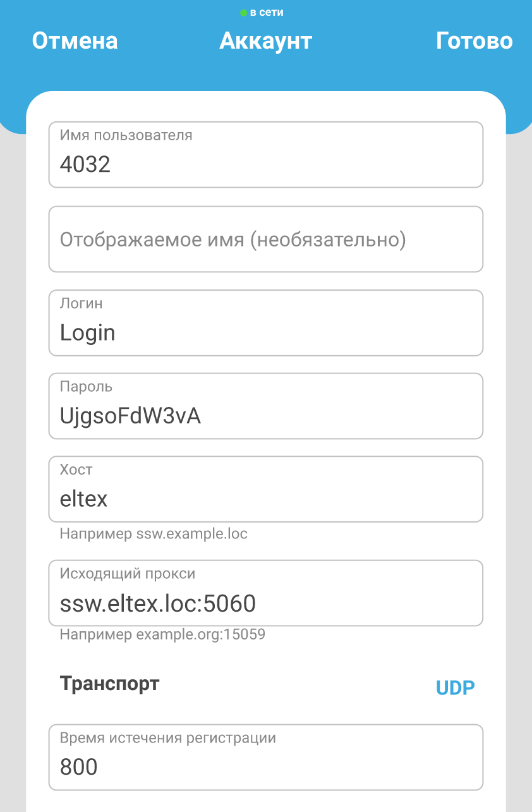This screenshot has height=812, width=532.
Task: Tap the 'Время истечения регистрации' label
Action: point(168,738)
